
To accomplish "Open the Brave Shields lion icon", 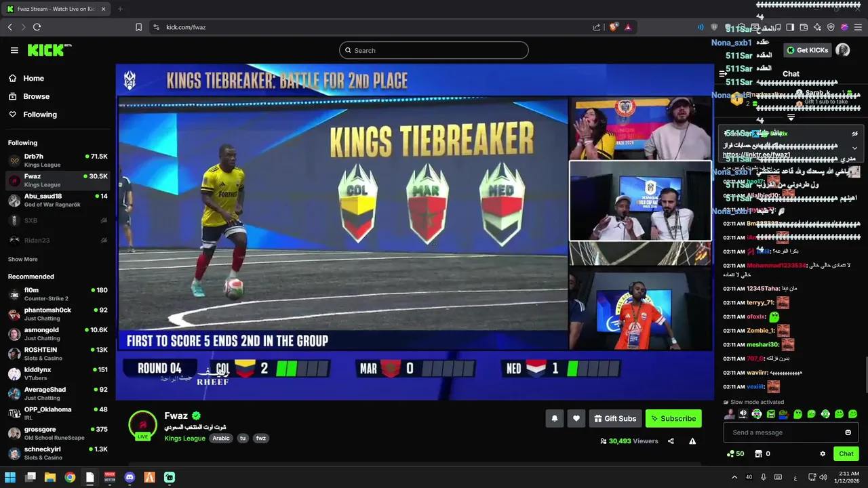I will (x=614, y=27).
